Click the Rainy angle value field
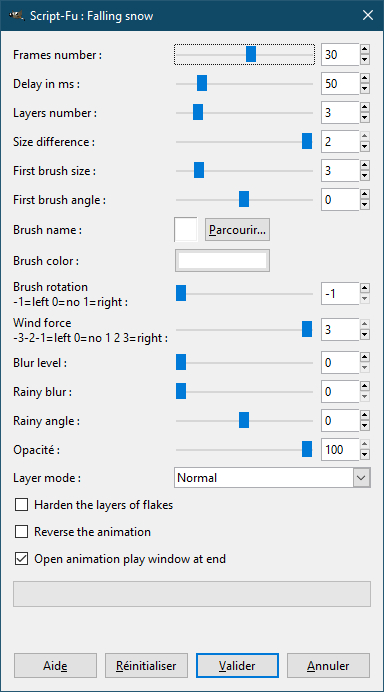The image size is (384, 692). coord(340,421)
